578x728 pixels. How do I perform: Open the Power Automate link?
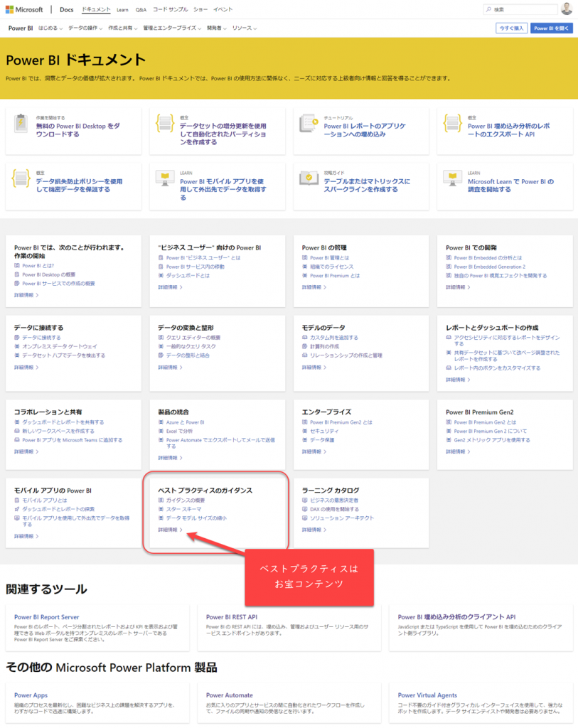[x=230, y=695]
